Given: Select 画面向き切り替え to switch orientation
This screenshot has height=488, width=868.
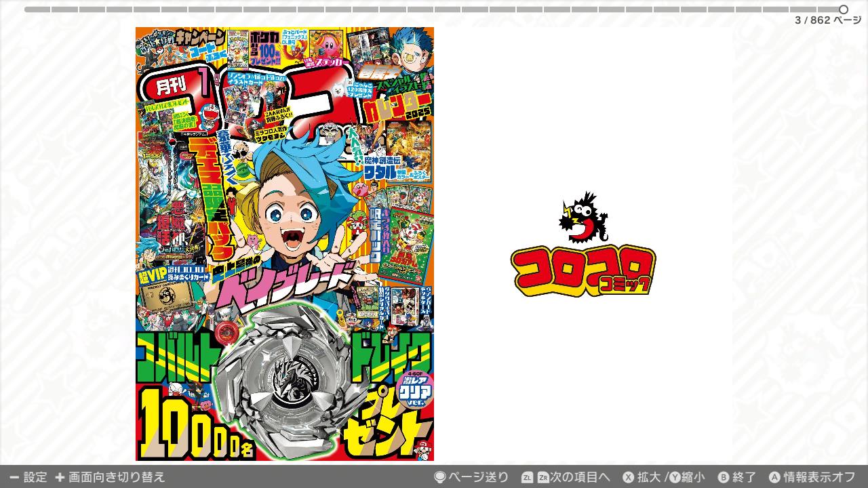Looking at the screenshot, I should tap(117, 477).
